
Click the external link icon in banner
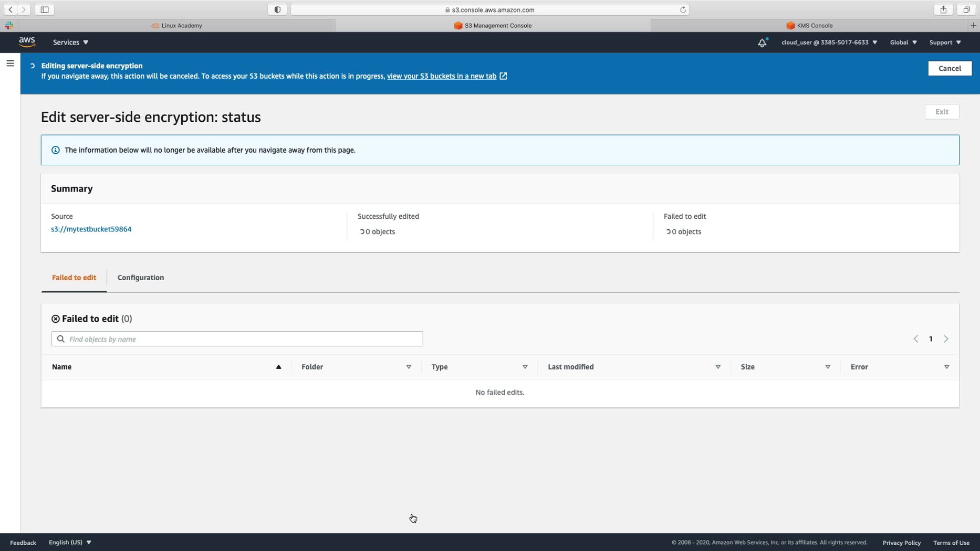(503, 76)
